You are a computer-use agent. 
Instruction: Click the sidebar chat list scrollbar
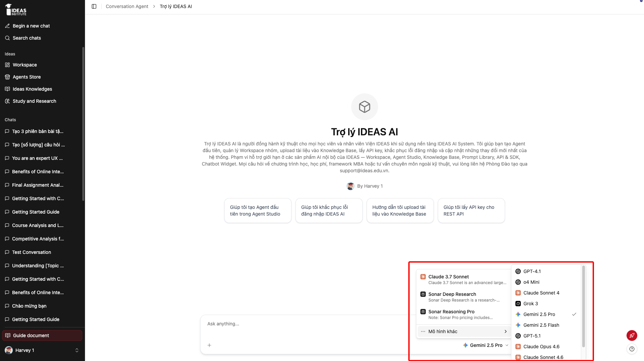83,124
